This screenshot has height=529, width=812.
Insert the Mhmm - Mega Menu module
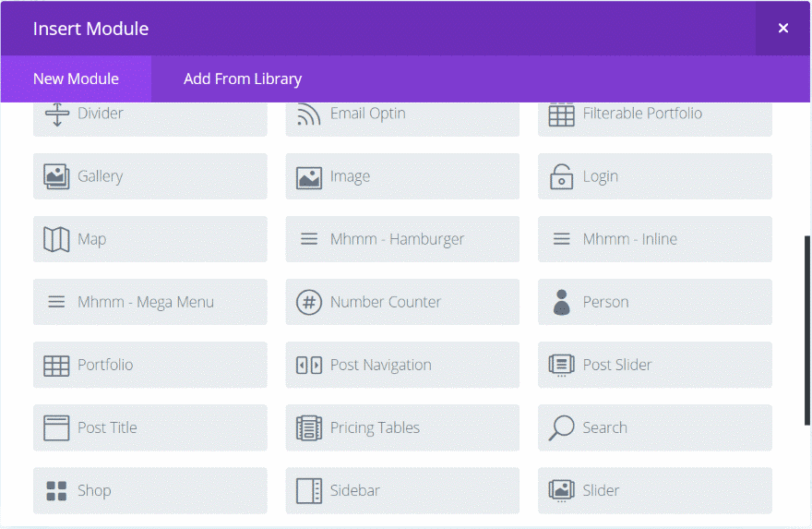[x=150, y=302]
